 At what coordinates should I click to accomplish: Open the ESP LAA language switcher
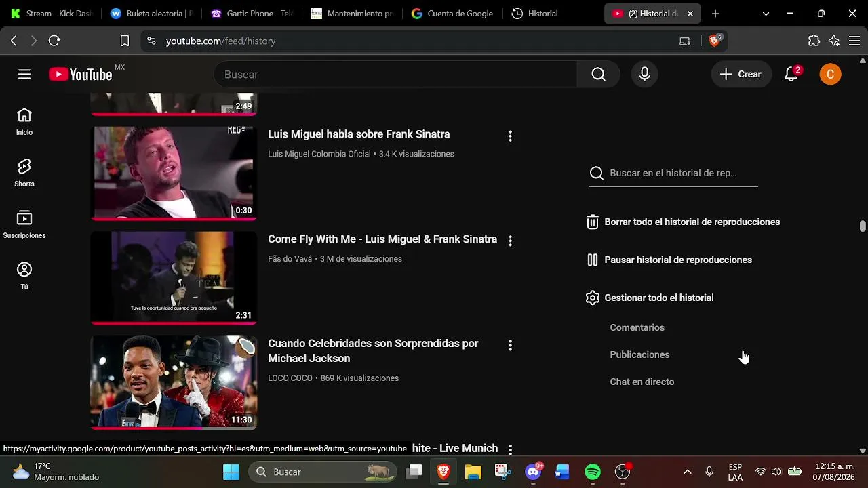[735, 472]
